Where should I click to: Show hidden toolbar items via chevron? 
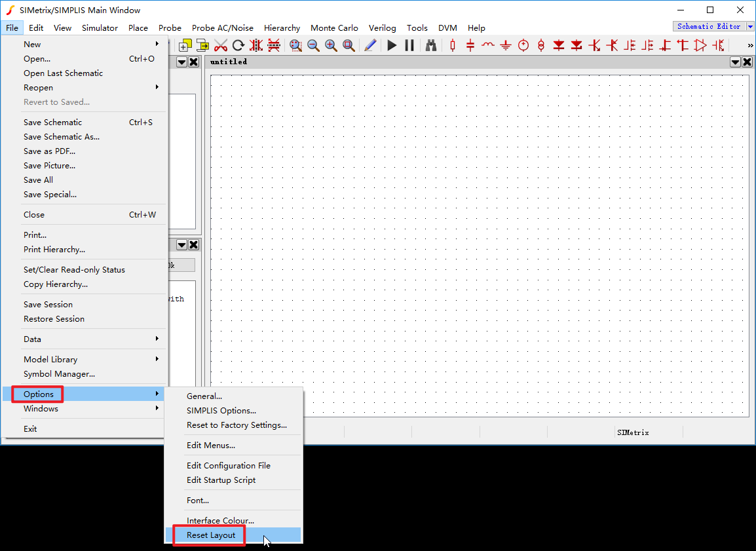pos(750,45)
